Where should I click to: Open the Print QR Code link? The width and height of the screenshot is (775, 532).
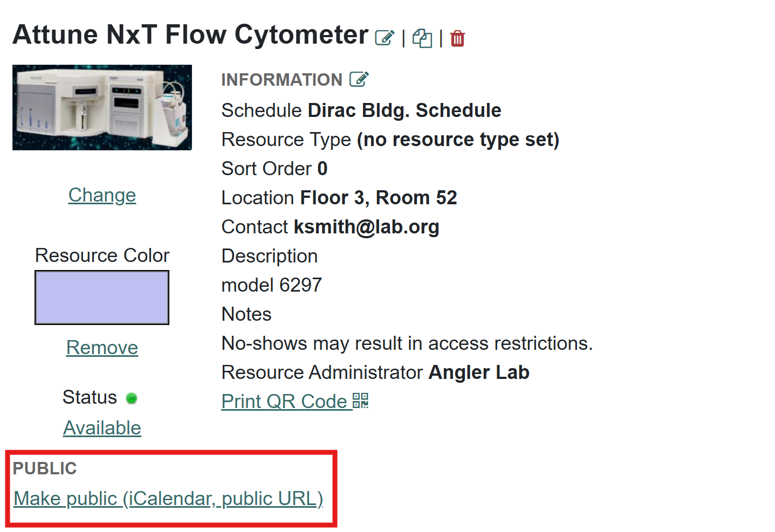coord(284,402)
